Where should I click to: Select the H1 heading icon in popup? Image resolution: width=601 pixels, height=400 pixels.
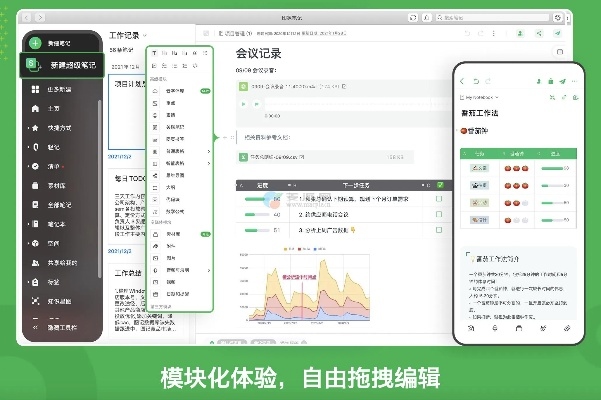click(x=164, y=53)
